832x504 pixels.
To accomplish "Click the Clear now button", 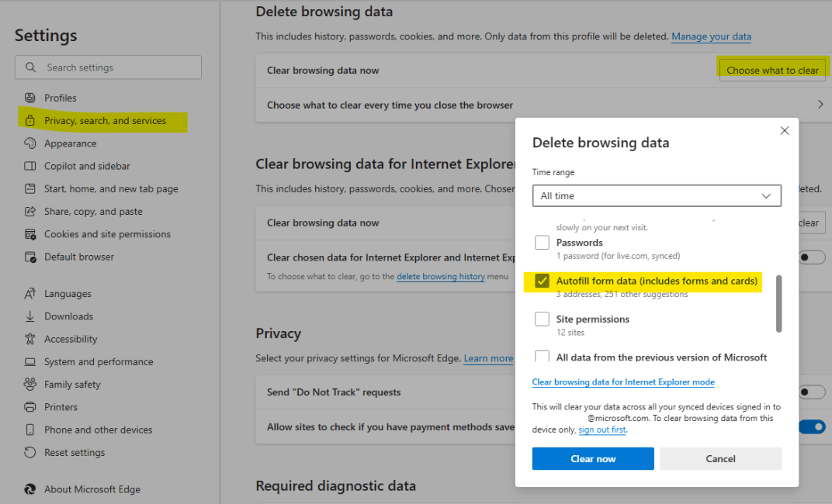I will pyautogui.click(x=592, y=458).
